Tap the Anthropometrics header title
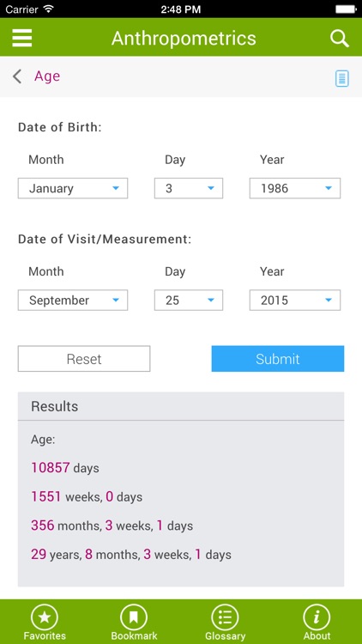This screenshot has width=362, height=644. [x=184, y=39]
